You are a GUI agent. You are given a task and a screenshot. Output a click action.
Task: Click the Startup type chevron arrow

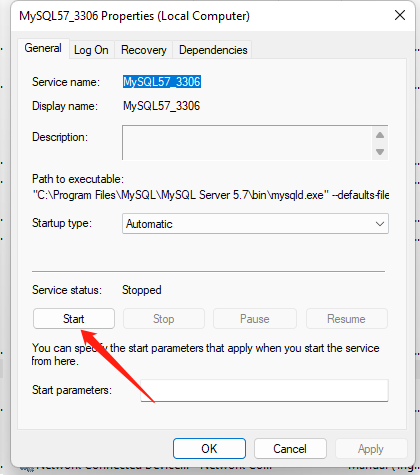(x=380, y=224)
